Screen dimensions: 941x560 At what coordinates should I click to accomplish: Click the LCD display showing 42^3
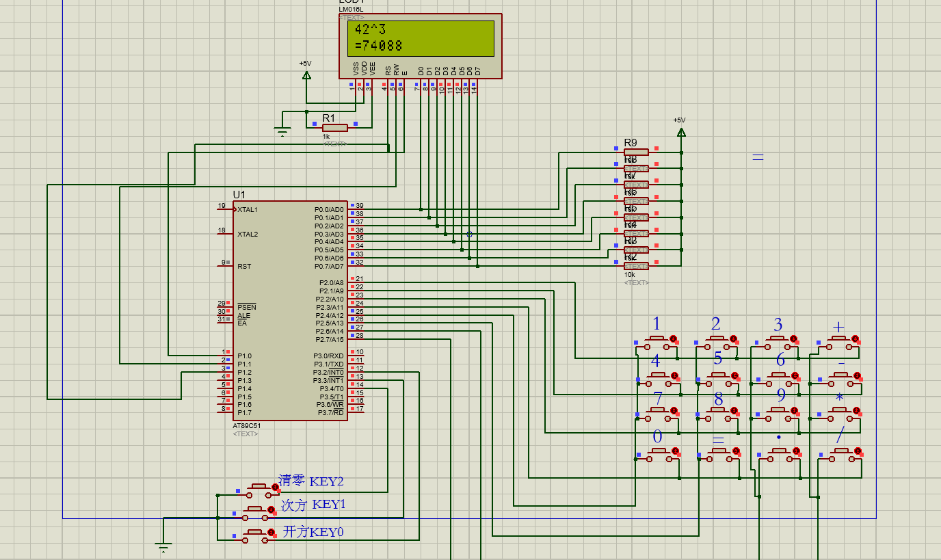click(421, 38)
